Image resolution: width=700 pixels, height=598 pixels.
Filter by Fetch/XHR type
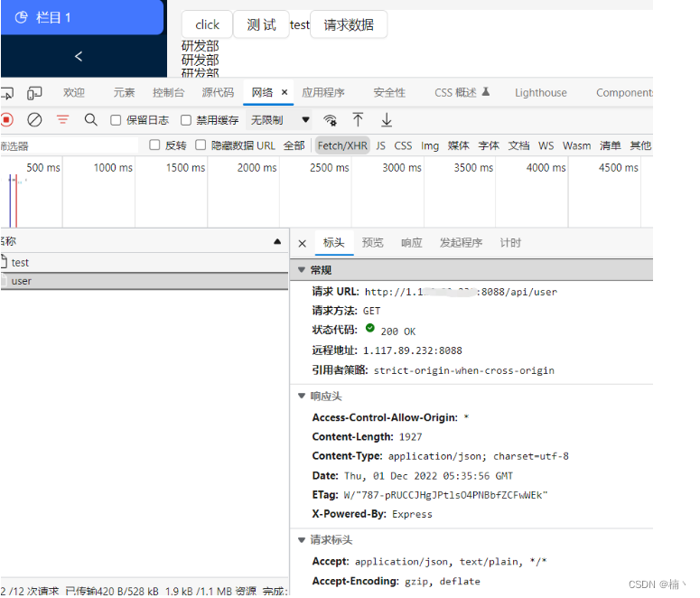click(x=342, y=145)
